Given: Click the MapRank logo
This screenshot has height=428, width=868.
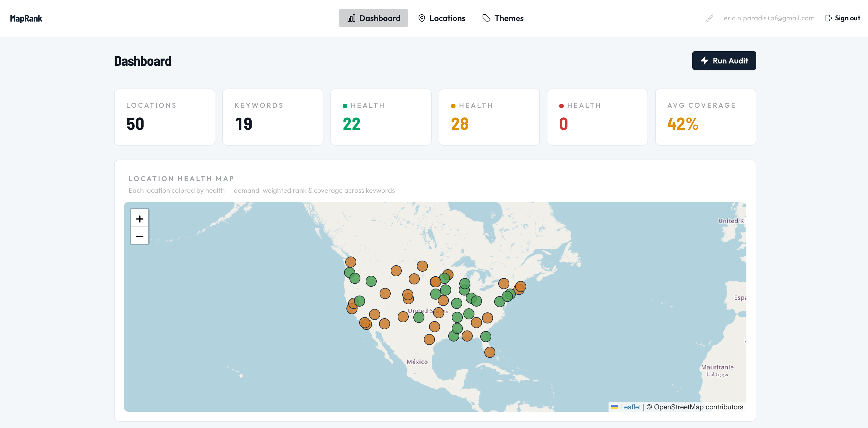Looking at the screenshot, I should [x=26, y=18].
